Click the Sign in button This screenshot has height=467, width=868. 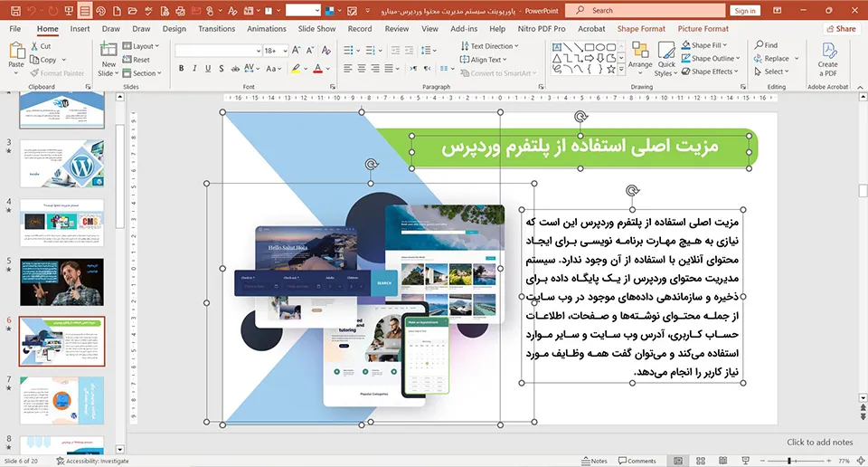(745, 11)
